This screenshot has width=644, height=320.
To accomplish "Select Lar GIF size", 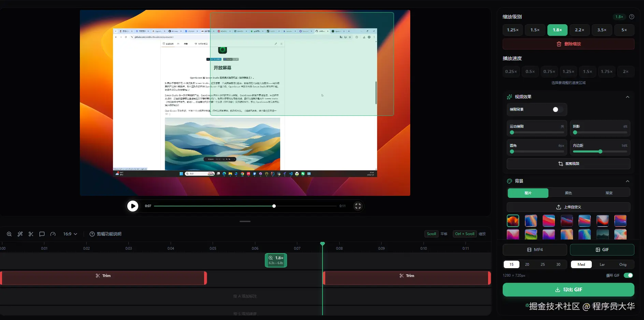I will (602, 264).
